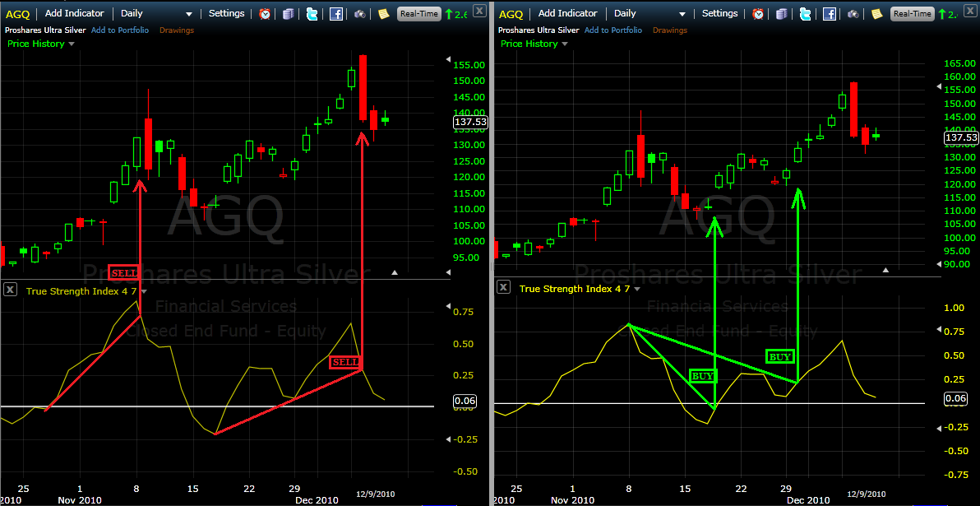The image size is (980, 506).
Task: Remove True Strength Index pane in right chart
Action: (x=504, y=286)
